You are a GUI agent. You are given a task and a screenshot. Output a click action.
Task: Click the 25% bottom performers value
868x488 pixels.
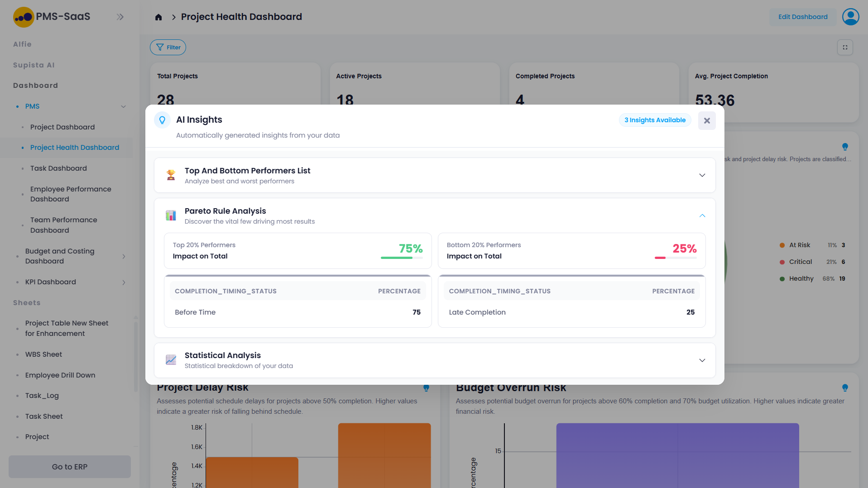coord(684,249)
